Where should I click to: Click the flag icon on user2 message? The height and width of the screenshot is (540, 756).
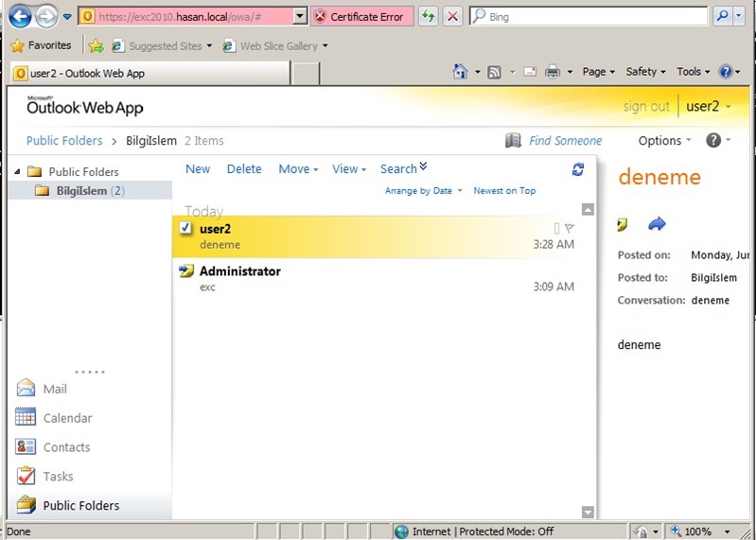click(569, 228)
